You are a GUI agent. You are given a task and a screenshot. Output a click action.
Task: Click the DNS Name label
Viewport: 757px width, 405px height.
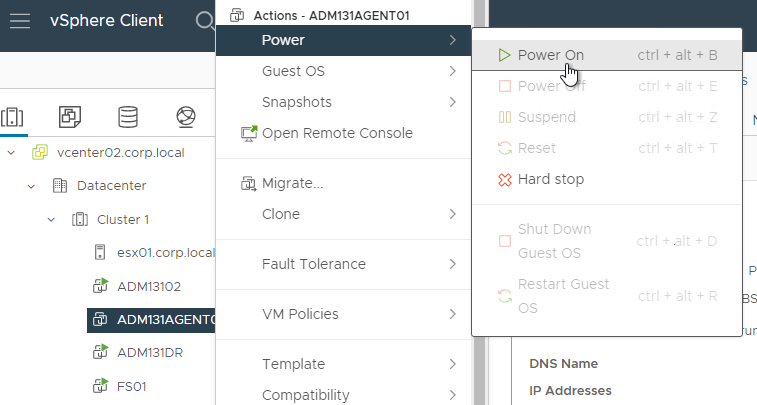click(x=563, y=363)
